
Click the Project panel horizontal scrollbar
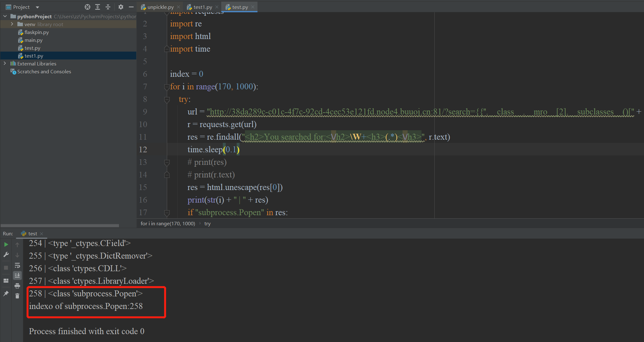coord(60,226)
